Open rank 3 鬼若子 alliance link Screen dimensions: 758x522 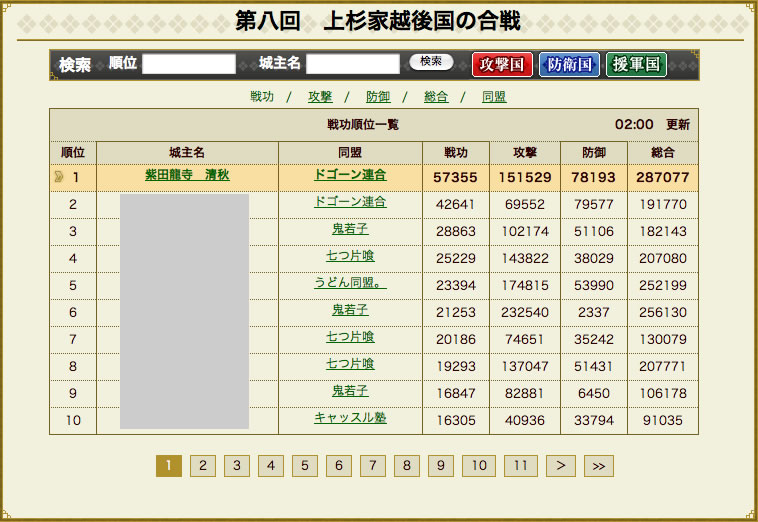coord(350,229)
